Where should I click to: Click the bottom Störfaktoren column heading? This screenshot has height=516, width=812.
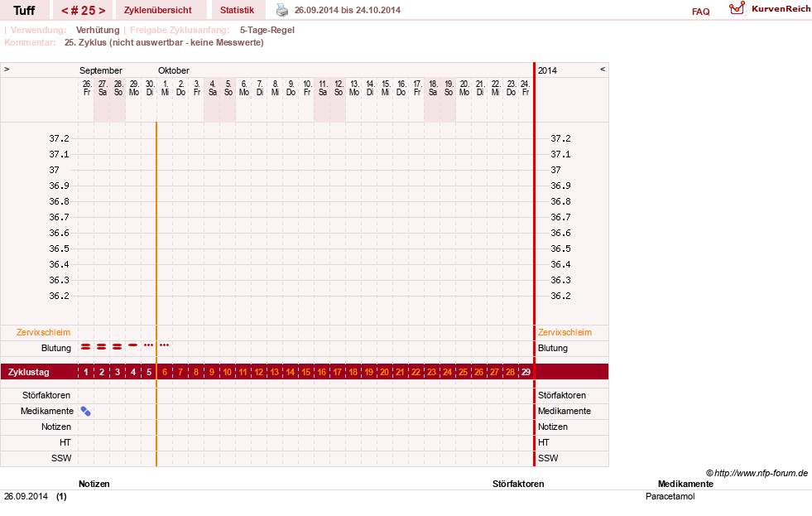(518, 484)
